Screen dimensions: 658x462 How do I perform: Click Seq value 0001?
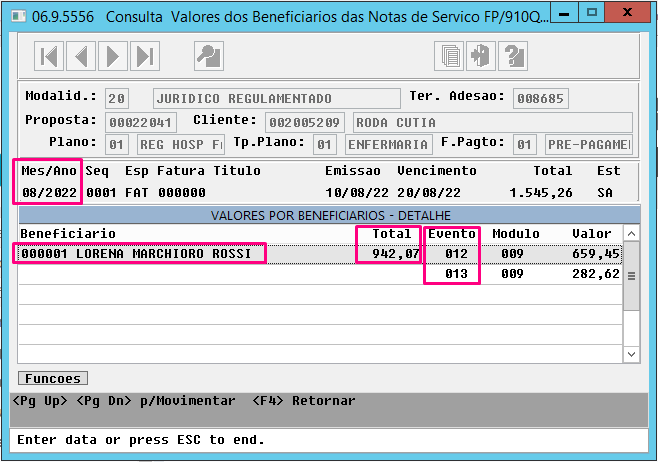[x=101, y=193]
